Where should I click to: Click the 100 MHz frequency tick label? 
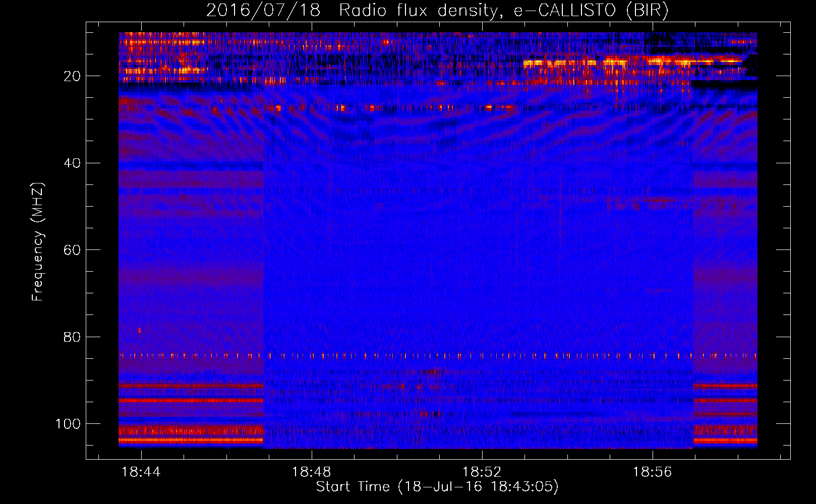click(x=68, y=423)
